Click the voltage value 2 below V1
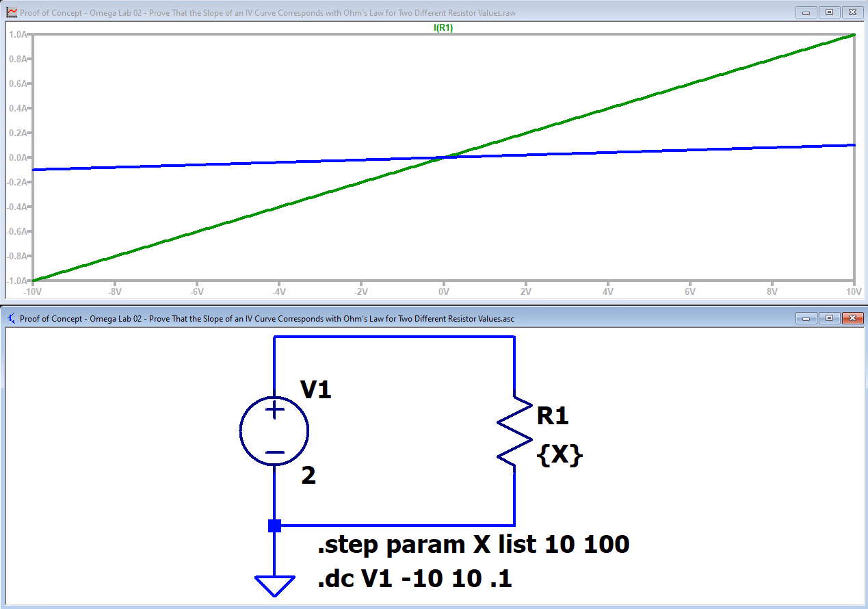This screenshot has height=609, width=868. [x=308, y=476]
